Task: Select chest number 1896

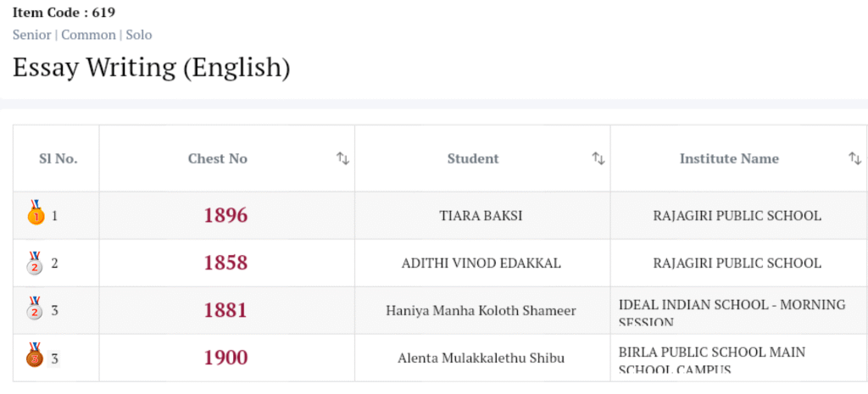Action: point(225,215)
